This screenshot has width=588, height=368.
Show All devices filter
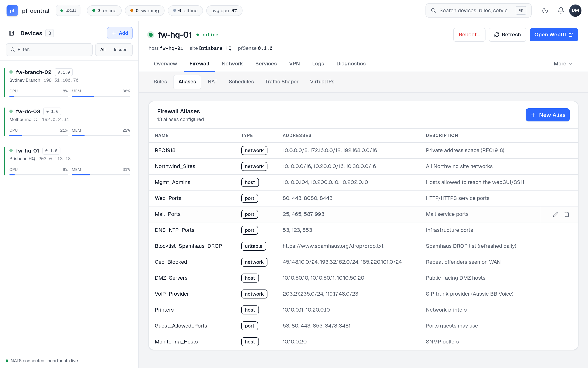pos(103,49)
